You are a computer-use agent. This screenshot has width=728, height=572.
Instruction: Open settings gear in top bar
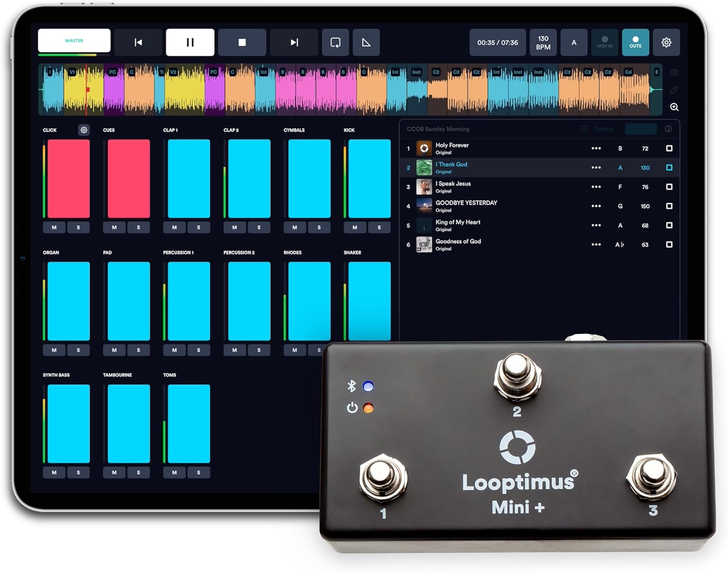pos(666,43)
